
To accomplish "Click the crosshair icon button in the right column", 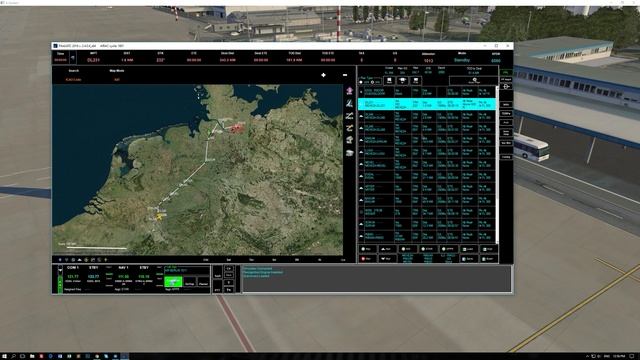I will (506, 87).
